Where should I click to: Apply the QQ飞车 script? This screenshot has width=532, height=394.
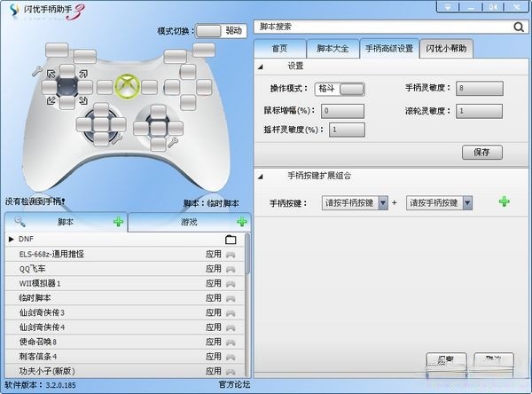click(x=214, y=269)
